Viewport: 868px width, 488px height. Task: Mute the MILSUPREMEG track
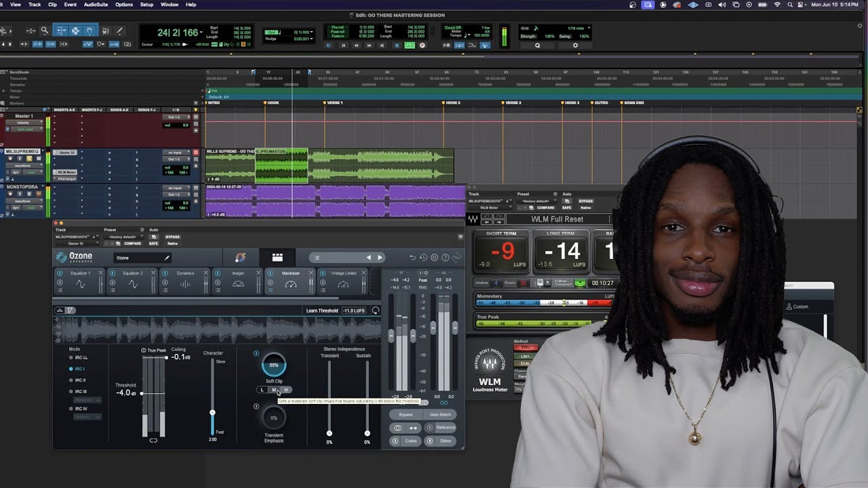[x=39, y=159]
